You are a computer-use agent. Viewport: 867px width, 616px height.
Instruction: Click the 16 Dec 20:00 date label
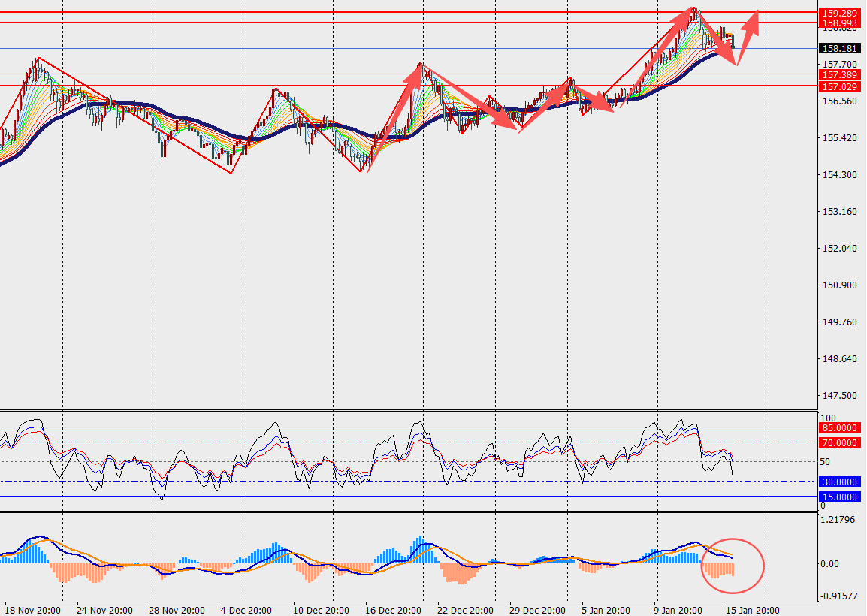tap(393, 611)
